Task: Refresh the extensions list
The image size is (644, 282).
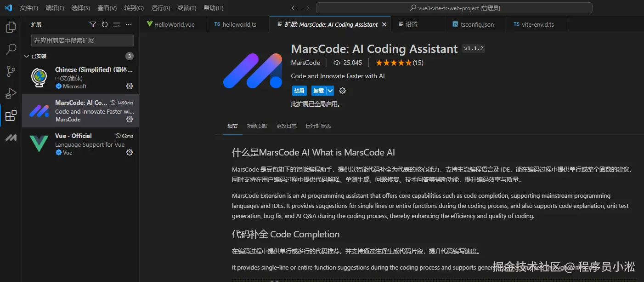Action: [105, 24]
